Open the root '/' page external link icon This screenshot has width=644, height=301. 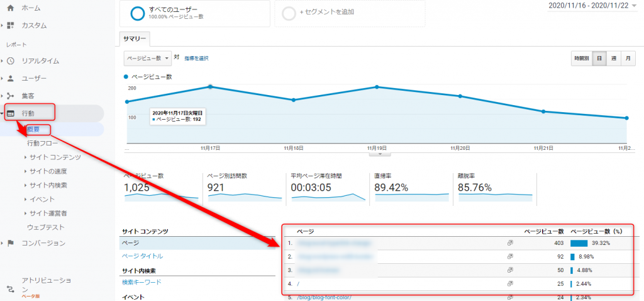[510, 284]
